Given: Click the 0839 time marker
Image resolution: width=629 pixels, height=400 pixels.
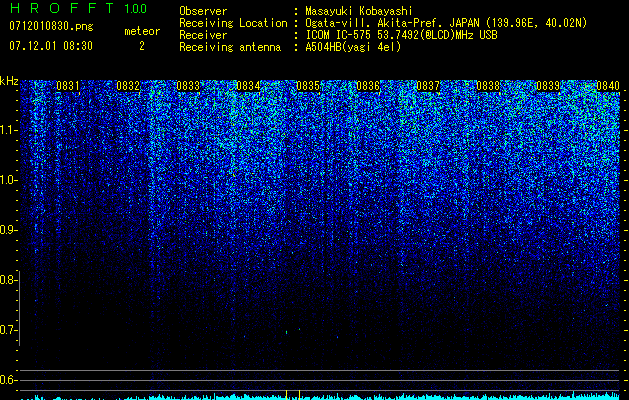Looking at the screenshot, I should tap(548, 86).
